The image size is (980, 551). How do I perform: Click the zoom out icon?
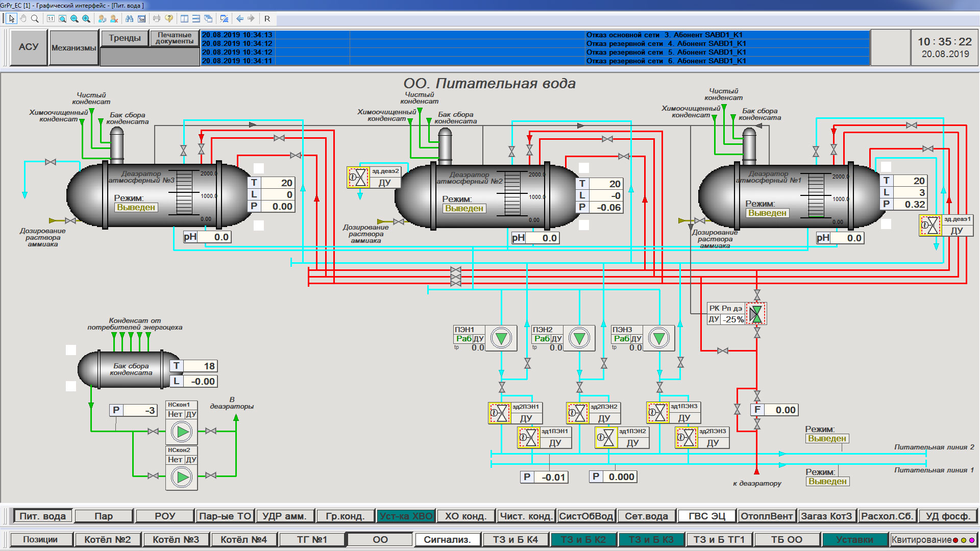[x=74, y=19]
